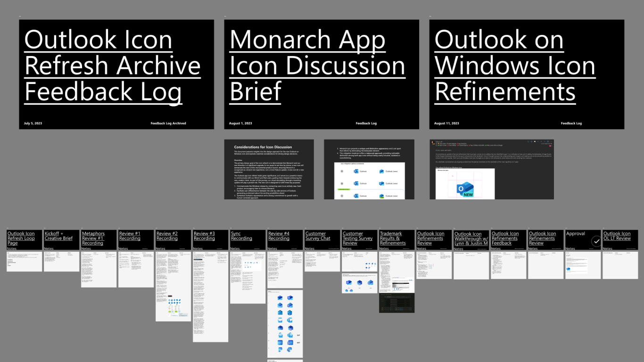The width and height of the screenshot is (644, 362).
Task: Open notes thumbnail under Sync Recording
Action: 248,278
